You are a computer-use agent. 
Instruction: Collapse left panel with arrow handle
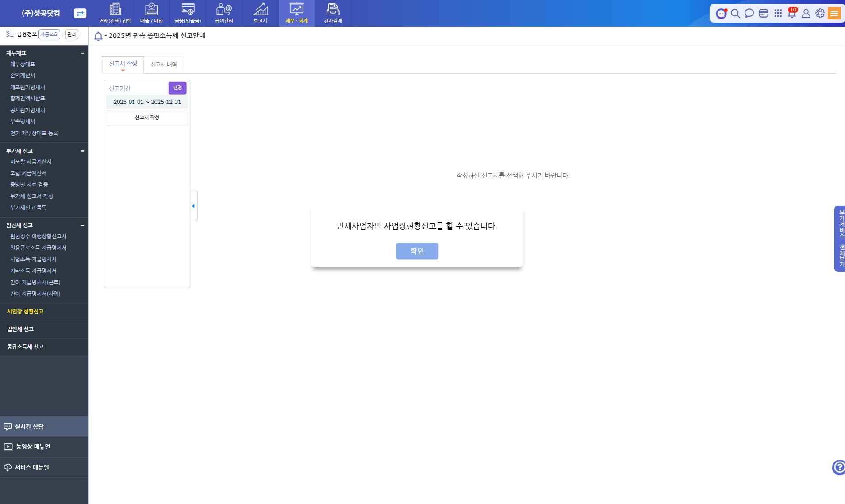(194, 206)
